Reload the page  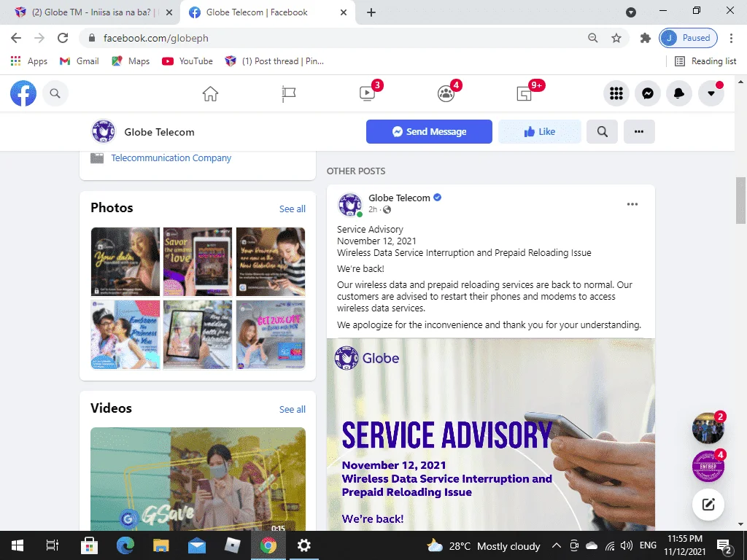[x=63, y=38]
